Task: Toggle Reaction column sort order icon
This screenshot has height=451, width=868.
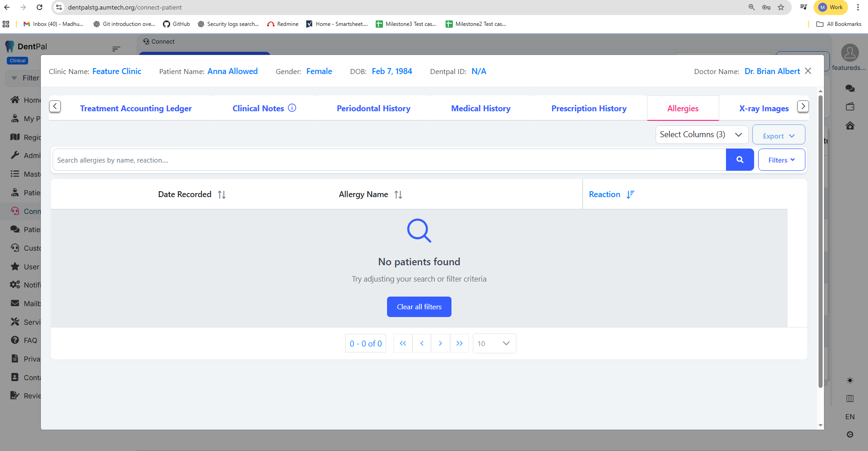Action: pos(630,195)
